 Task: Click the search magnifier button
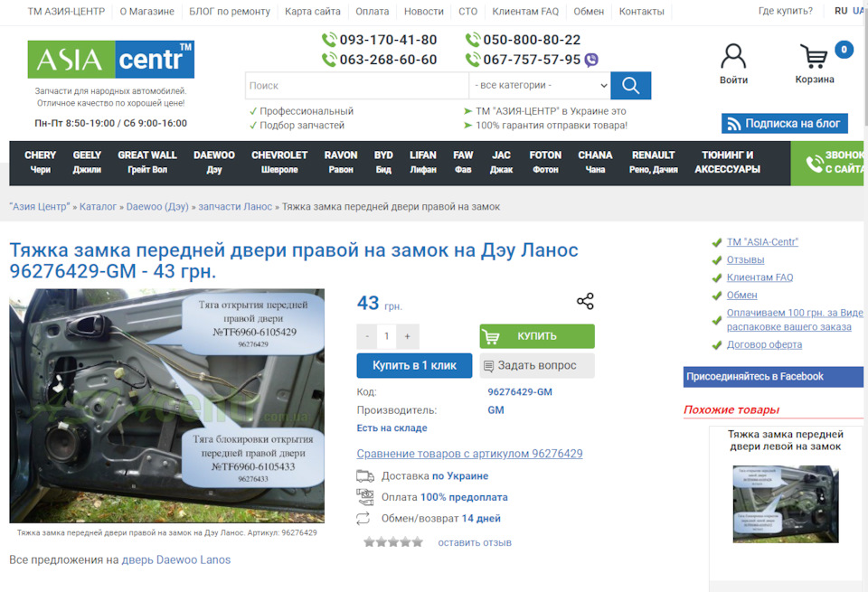pyautogui.click(x=630, y=86)
